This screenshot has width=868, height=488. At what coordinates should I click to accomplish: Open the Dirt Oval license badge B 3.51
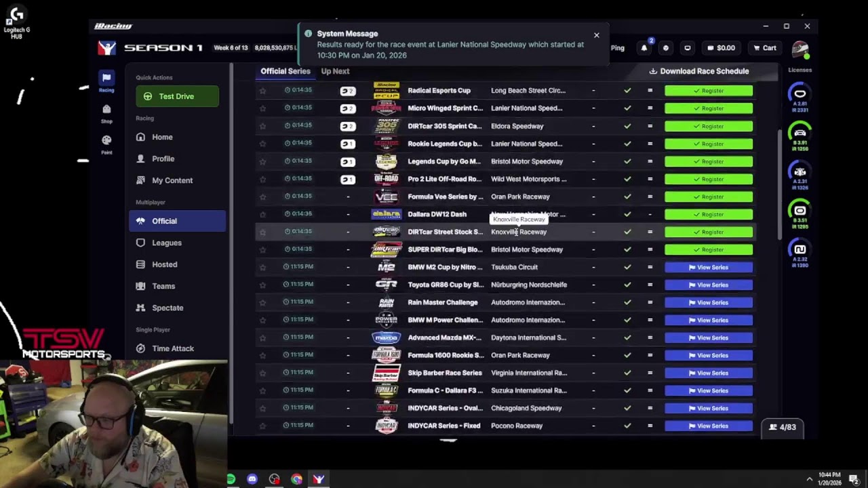[800, 213]
